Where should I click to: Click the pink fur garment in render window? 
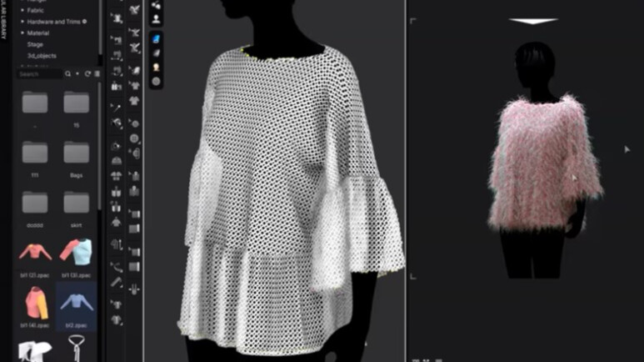click(x=544, y=163)
